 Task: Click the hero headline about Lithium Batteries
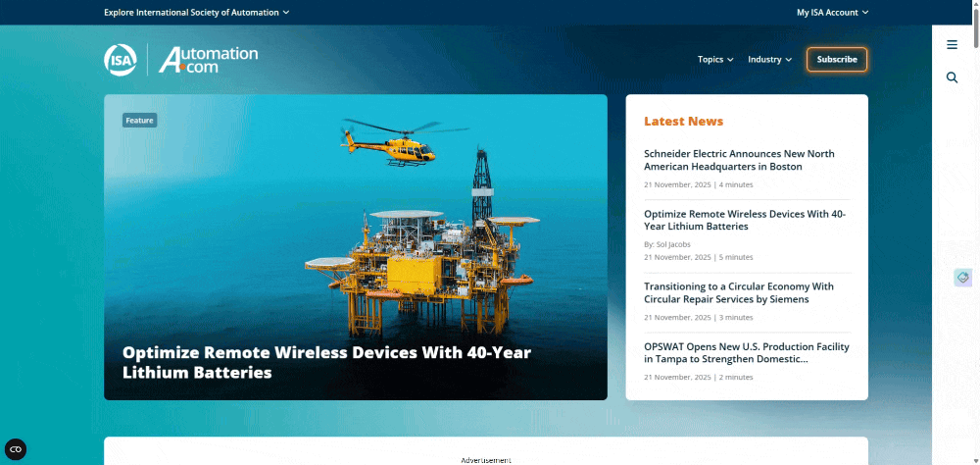pyautogui.click(x=326, y=362)
